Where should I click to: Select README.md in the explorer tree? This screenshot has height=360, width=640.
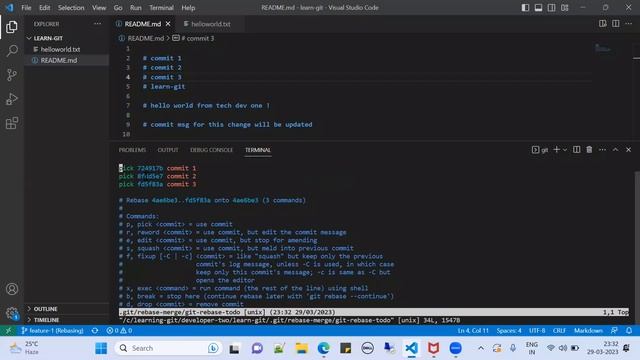59,60
